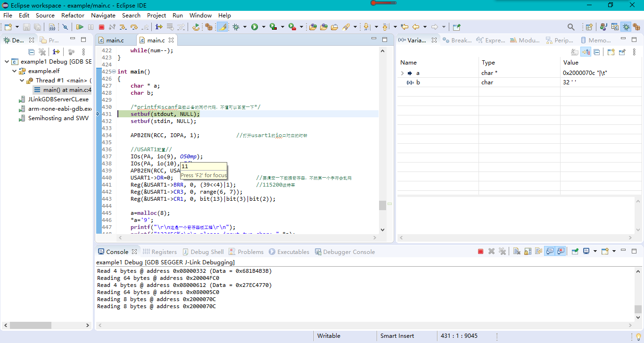Open the Run menu

pos(178,15)
